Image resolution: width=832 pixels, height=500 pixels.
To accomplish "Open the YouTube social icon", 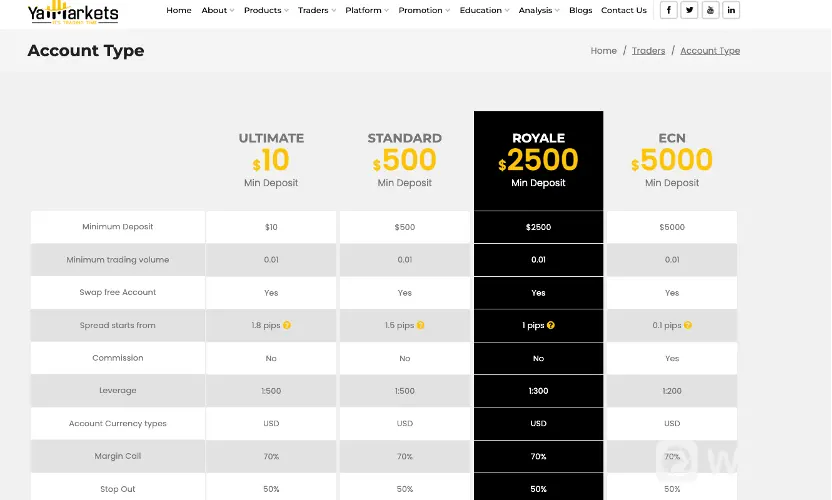I will pyautogui.click(x=710, y=10).
